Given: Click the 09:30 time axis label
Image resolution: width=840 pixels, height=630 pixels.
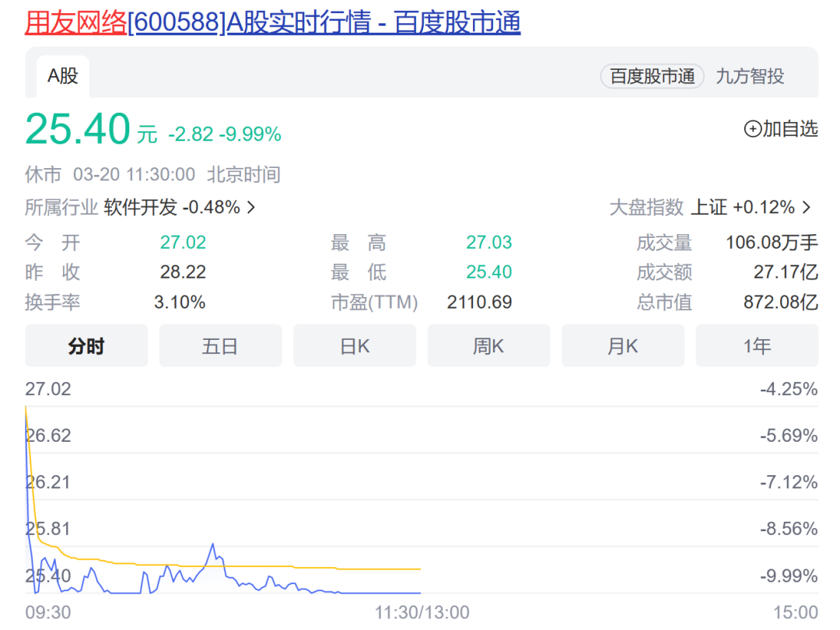Looking at the screenshot, I should (47, 612).
